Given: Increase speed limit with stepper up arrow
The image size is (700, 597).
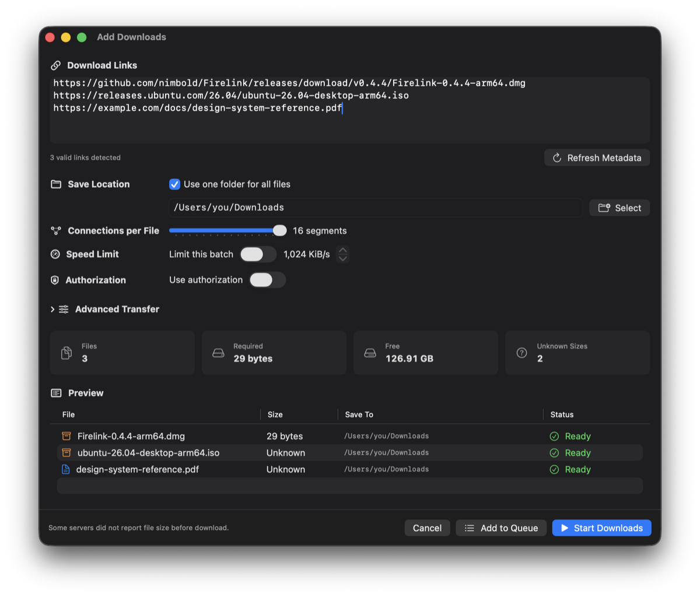Looking at the screenshot, I should (x=343, y=250).
